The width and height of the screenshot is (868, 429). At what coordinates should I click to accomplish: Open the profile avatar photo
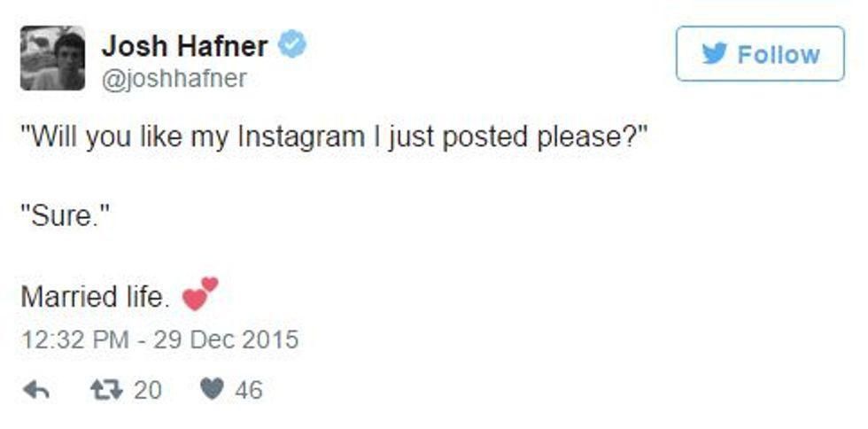coord(53,58)
